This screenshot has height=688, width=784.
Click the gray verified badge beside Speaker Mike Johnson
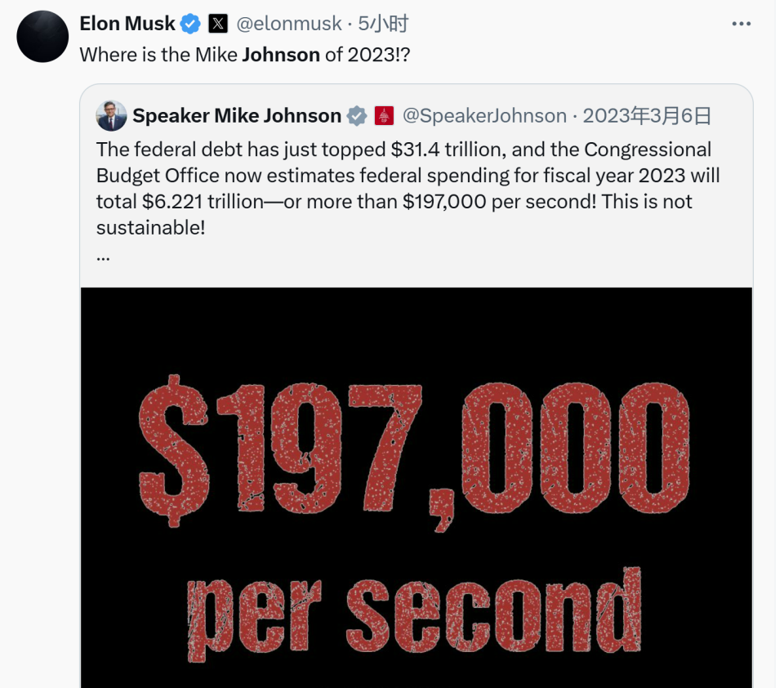pyautogui.click(x=357, y=116)
